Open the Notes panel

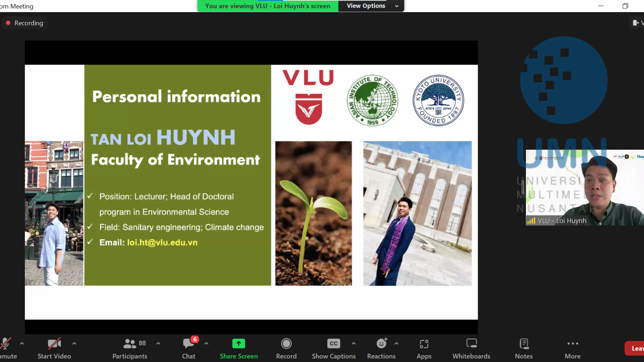click(524, 349)
